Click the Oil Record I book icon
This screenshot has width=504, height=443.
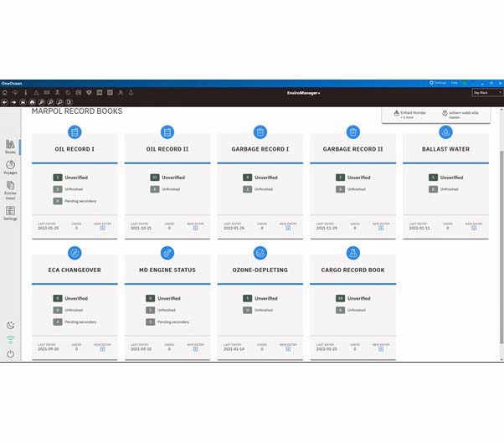tap(75, 132)
